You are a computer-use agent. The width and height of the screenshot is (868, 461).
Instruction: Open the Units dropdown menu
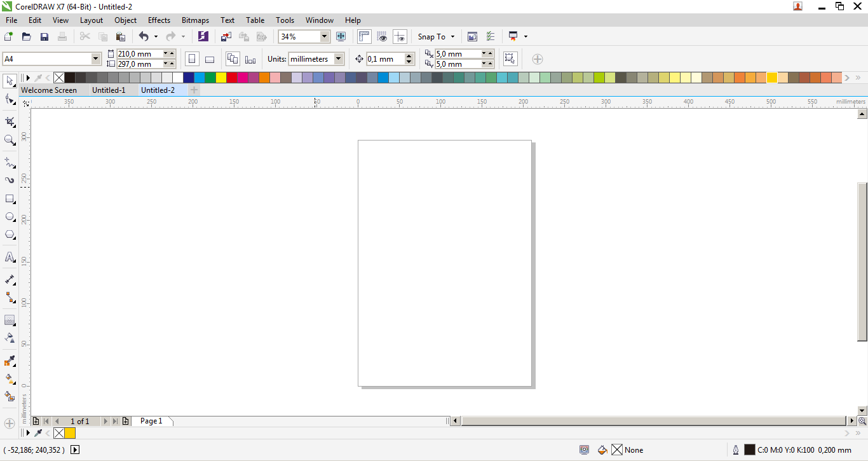pos(337,58)
